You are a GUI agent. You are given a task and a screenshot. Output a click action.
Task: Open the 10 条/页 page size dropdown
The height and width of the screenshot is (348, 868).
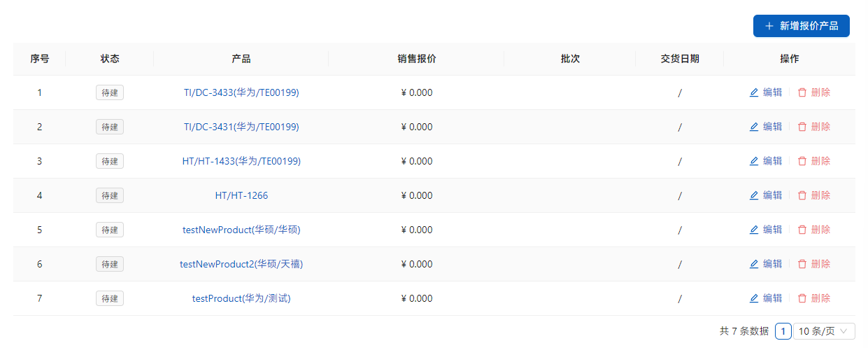point(824,331)
